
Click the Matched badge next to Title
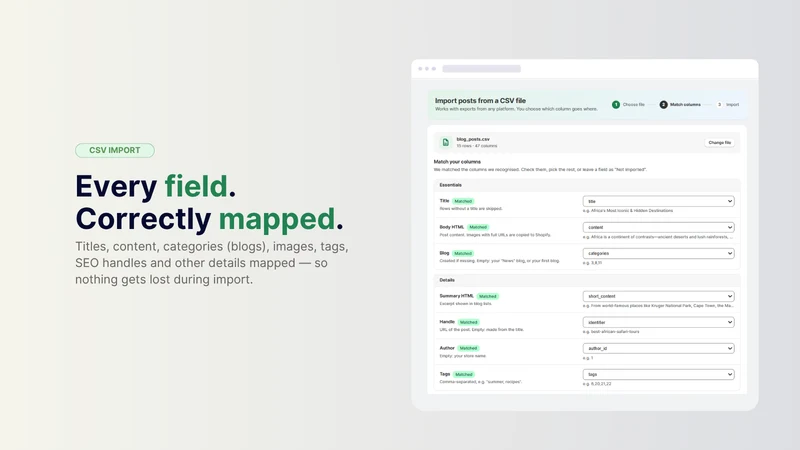pos(463,201)
